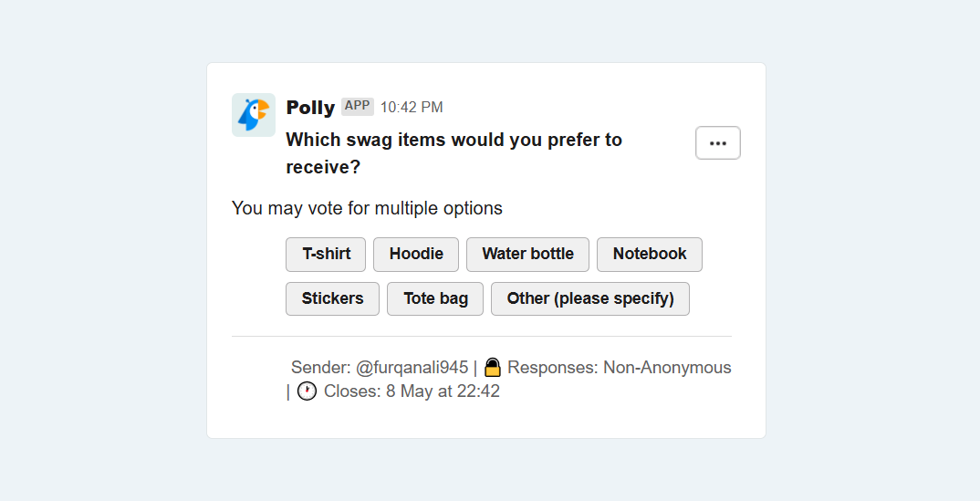
Task: Click the APP badge next to Polly
Action: (x=358, y=106)
